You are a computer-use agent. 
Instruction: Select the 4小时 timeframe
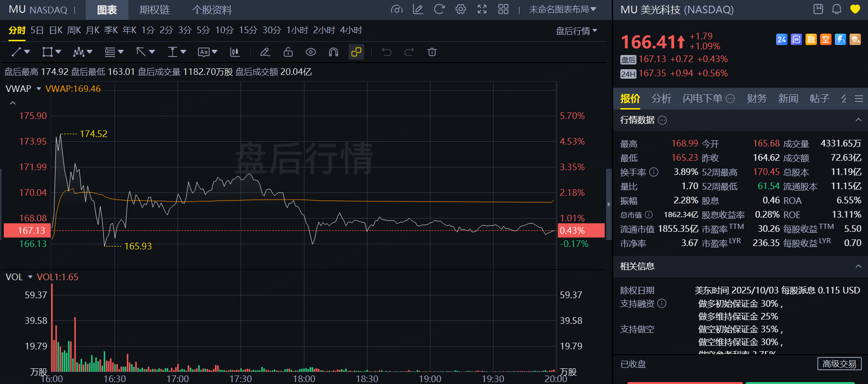click(x=351, y=30)
